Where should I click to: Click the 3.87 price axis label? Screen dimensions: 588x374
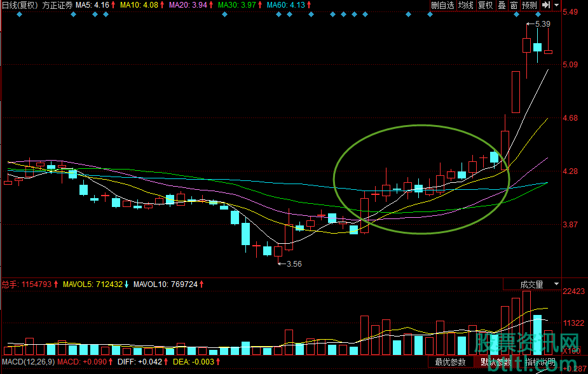[x=570, y=225]
